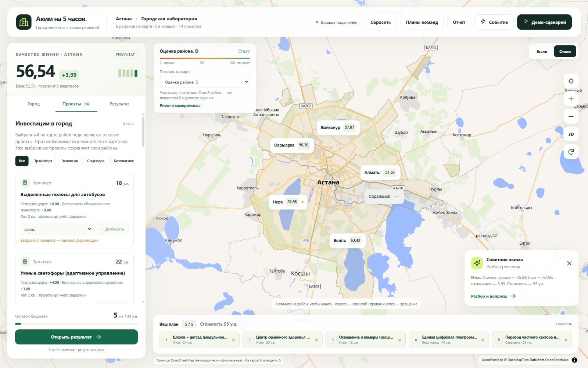Open the Оценка района, D map layer dropdown

click(205, 82)
